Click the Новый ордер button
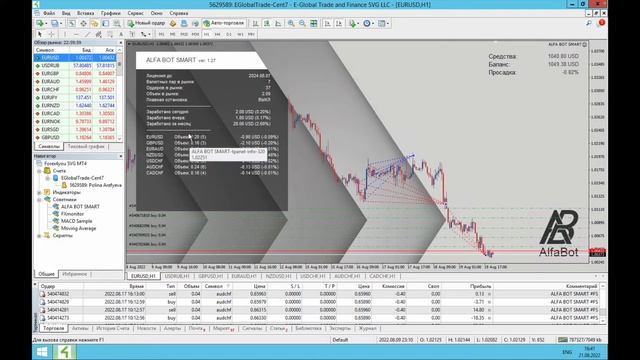Viewport: 640px width, 360px height. click(146, 23)
